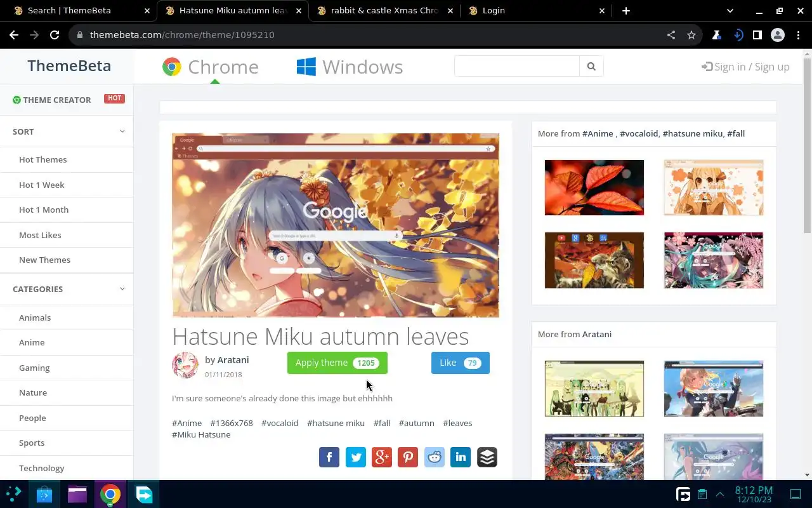Click the Chrome logo in site header

tap(171, 67)
